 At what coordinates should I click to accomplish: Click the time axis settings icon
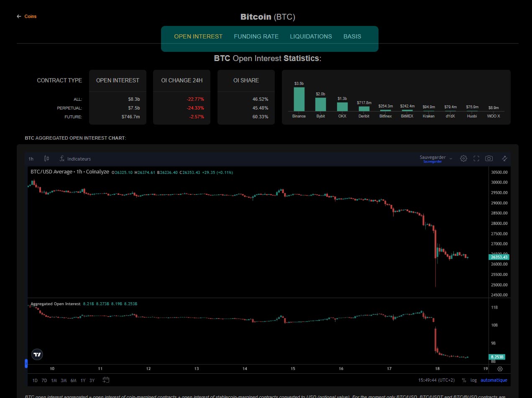[500, 369]
